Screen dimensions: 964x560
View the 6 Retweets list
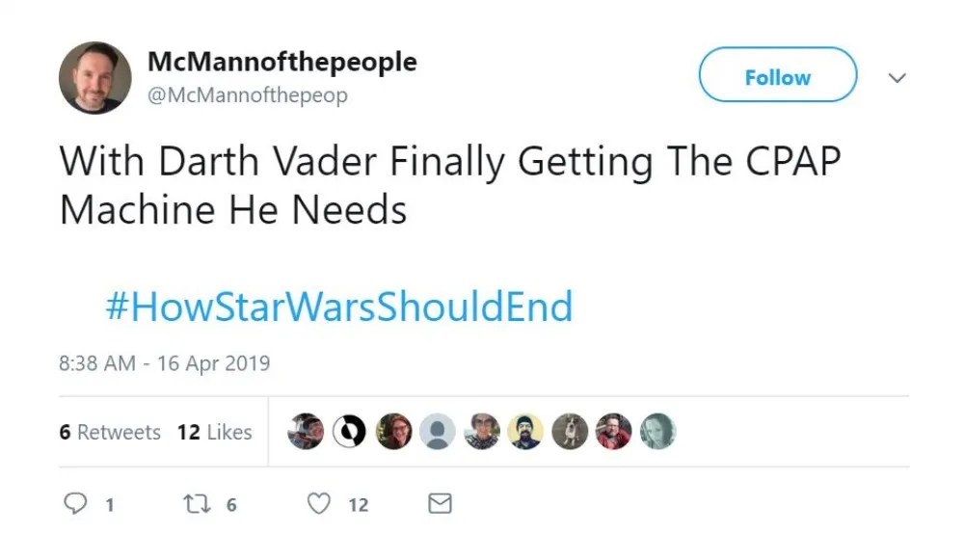coord(109,432)
